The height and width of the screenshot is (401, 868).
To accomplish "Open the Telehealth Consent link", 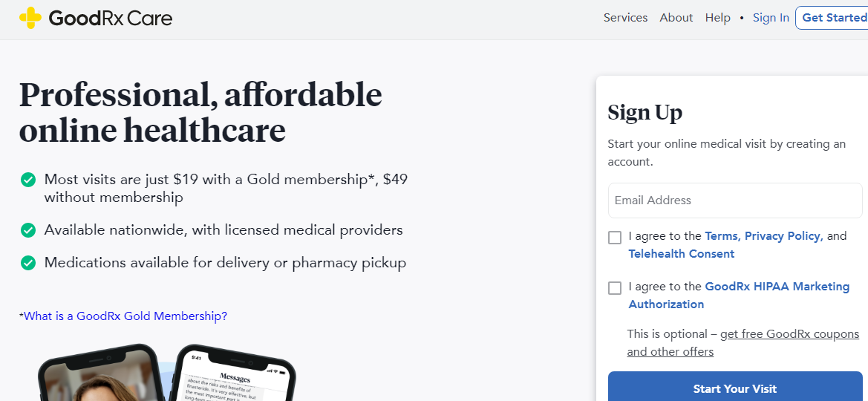I will [681, 254].
